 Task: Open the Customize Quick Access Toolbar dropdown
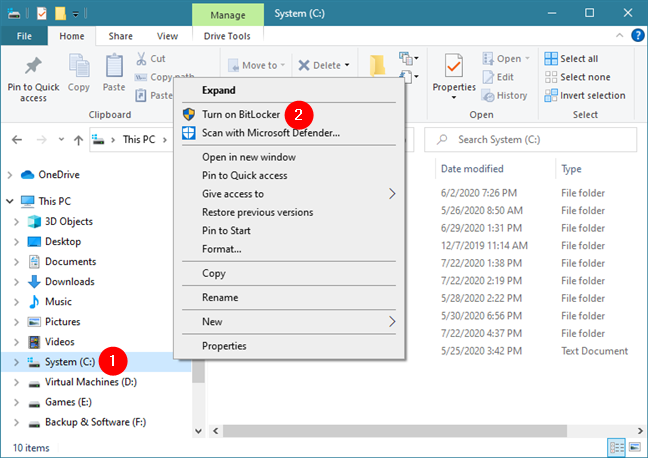click(76, 14)
